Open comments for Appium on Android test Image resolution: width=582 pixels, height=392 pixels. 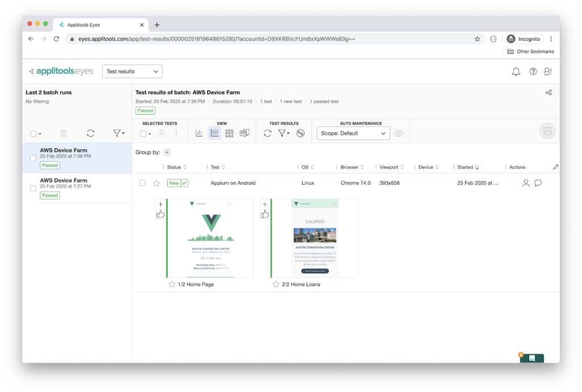tap(538, 183)
